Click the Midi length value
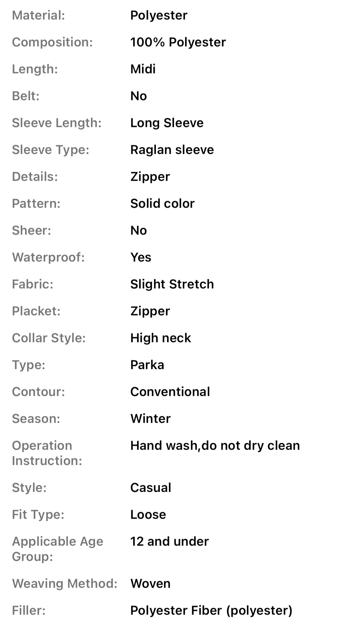Image resolution: width=364 pixels, height=624 pixels. (x=143, y=69)
